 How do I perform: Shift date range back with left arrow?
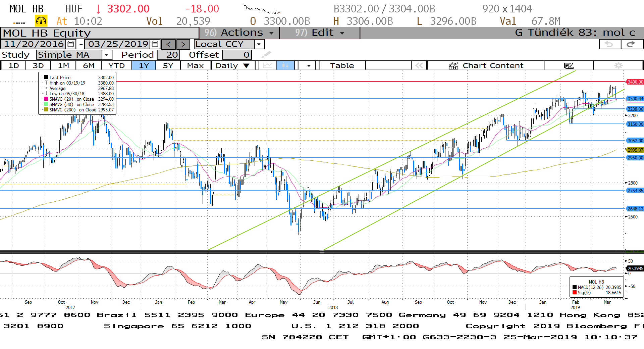point(169,44)
